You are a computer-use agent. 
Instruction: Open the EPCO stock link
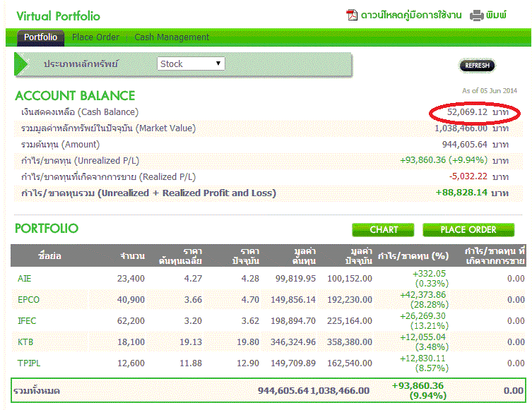point(28,300)
